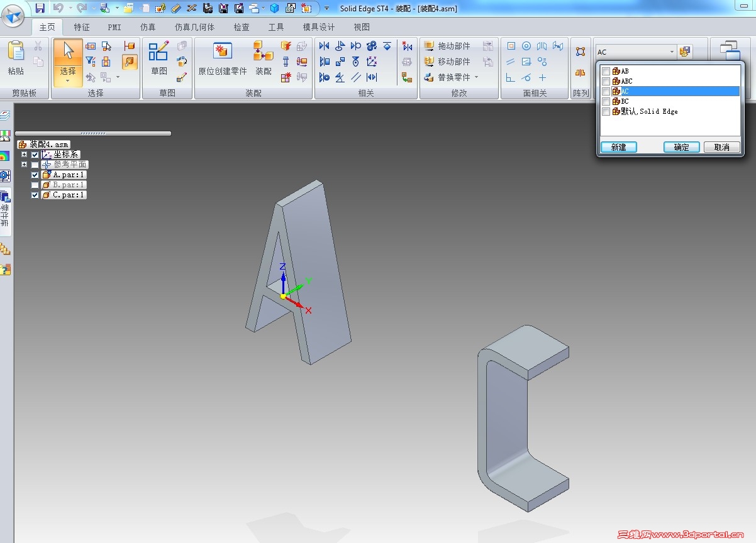The width and height of the screenshot is (756, 543).
Task: Expand the 参考平面 tree node
Action: click(x=25, y=165)
